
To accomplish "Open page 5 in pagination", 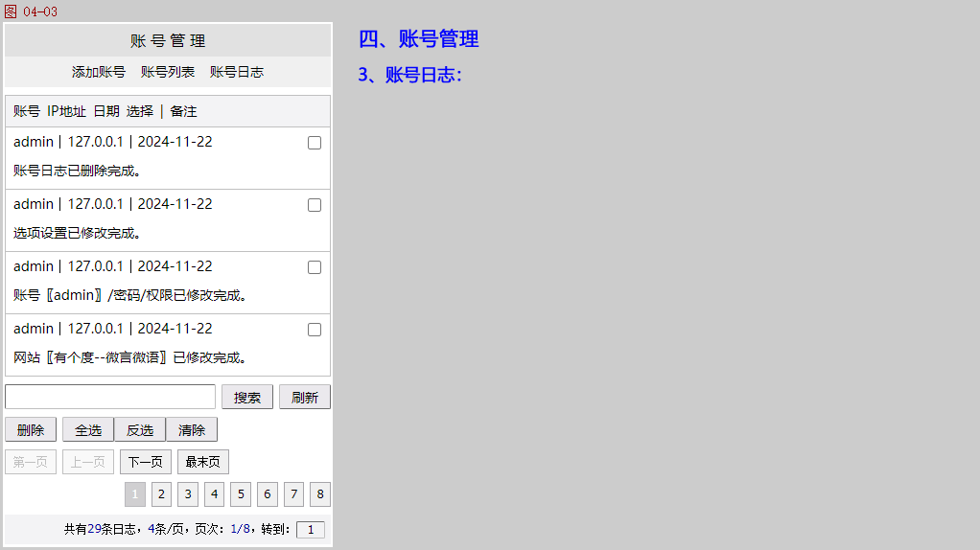I will (241, 494).
